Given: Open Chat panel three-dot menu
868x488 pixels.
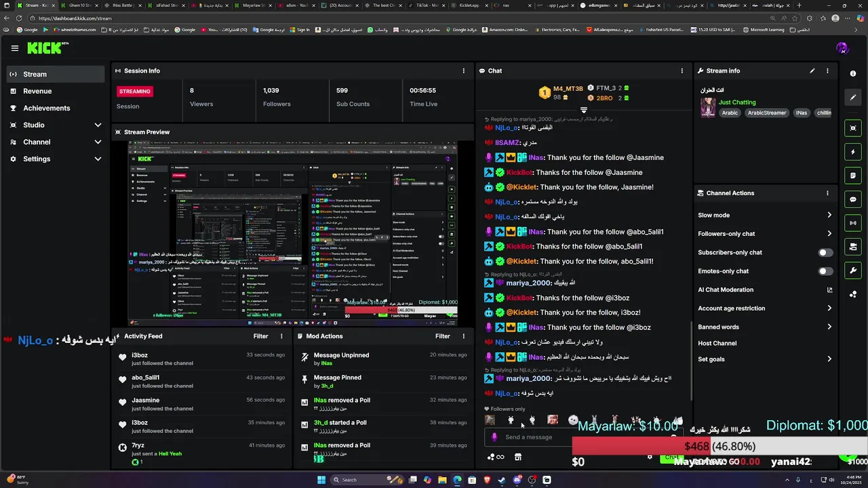Looking at the screenshot, I should (682, 70).
